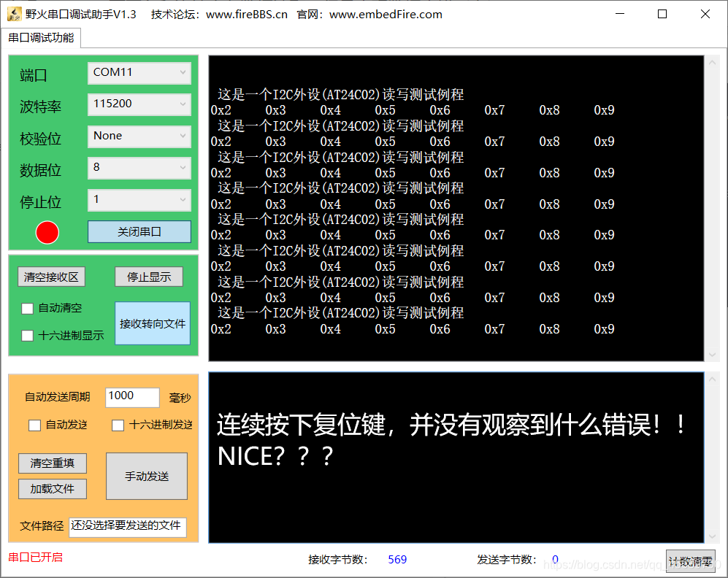Click the 接收字节数 label
The width and height of the screenshot is (728, 578).
[x=338, y=560]
